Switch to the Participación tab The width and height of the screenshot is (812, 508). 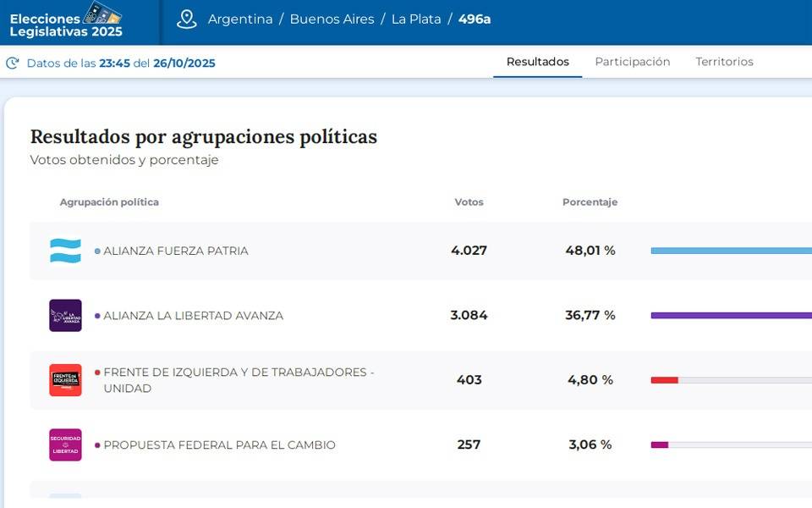coord(632,62)
